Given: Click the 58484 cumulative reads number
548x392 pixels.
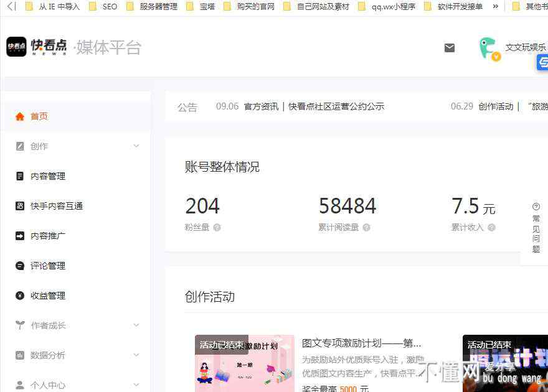Looking at the screenshot, I should click(x=347, y=205).
